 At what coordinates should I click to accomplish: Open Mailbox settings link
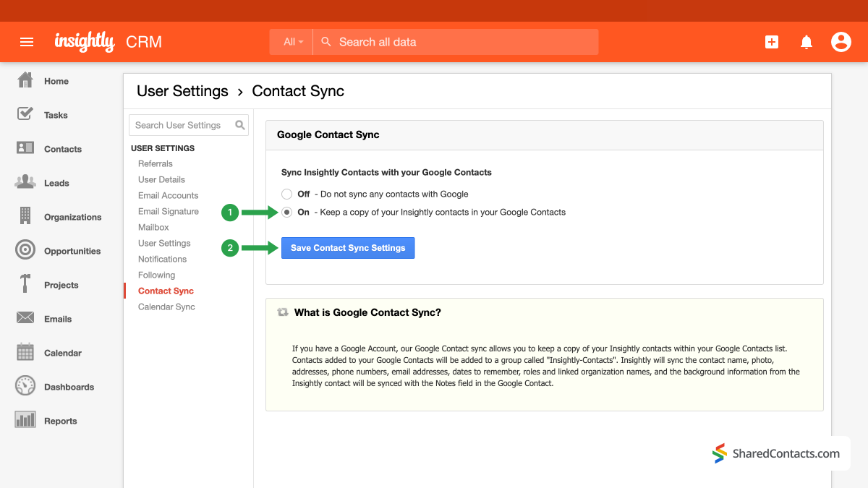pos(153,227)
